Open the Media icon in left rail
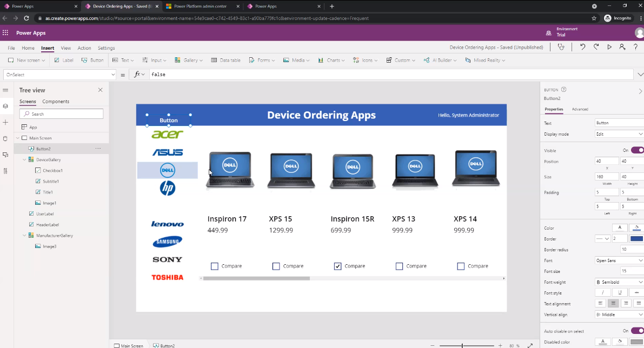This screenshot has height=348, width=644. [x=5, y=155]
